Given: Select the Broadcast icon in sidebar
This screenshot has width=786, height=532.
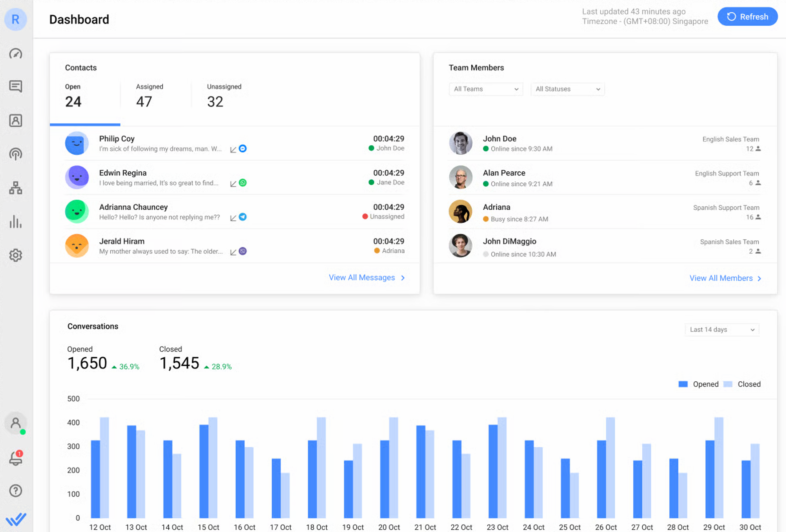Looking at the screenshot, I should point(15,154).
